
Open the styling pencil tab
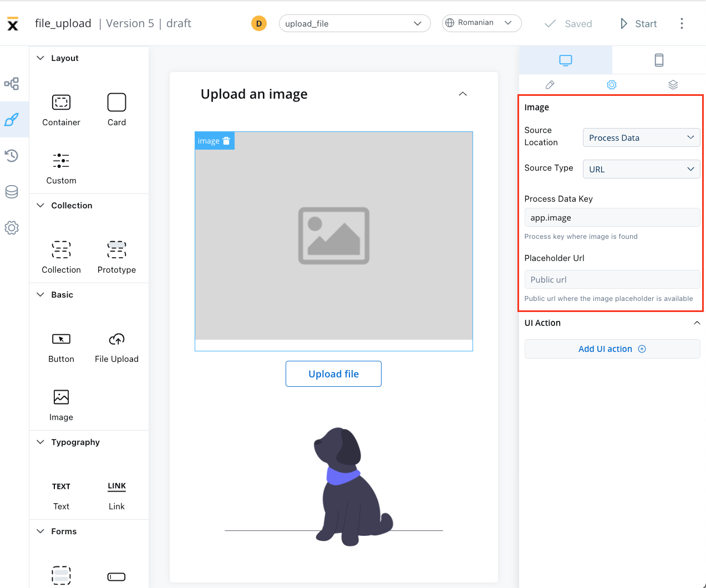pyautogui.click(x=550, y=85)
